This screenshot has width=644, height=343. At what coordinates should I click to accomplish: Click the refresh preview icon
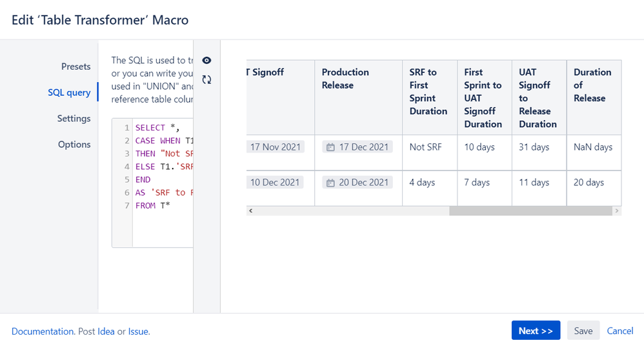(x=206, y=79)
